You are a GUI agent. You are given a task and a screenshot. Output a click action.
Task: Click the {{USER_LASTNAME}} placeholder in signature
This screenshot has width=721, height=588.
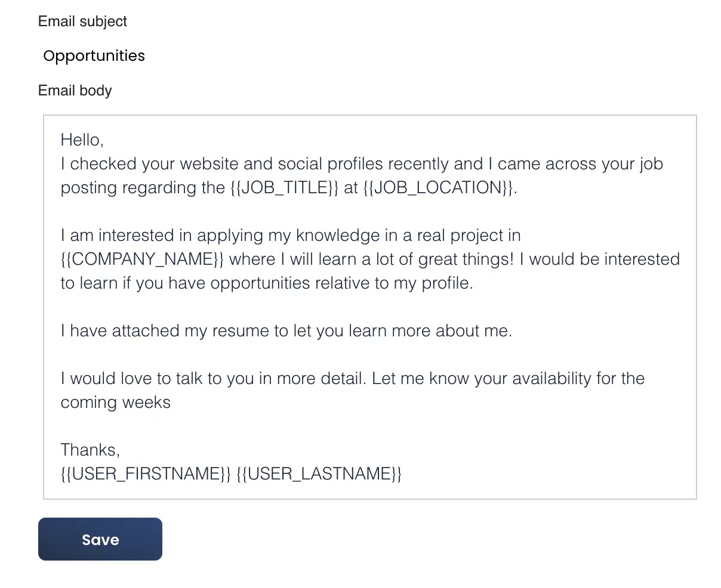click(319, 474)
